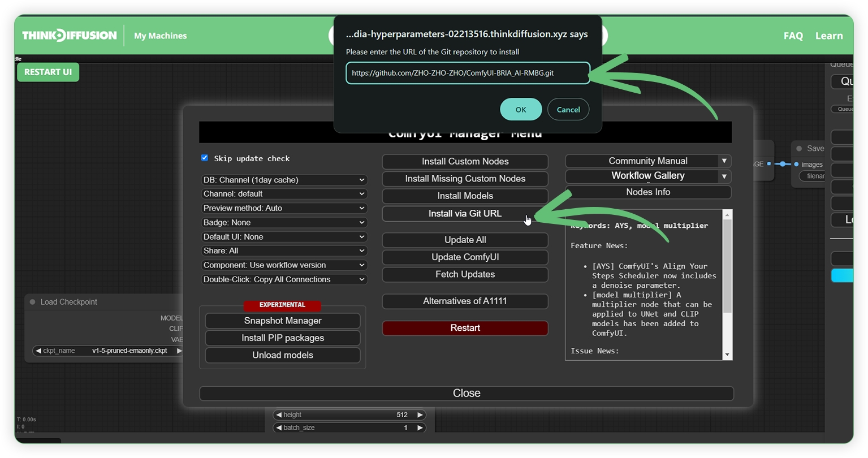Viewport: 868px width, 458px height.
Task: Click the ThinkDiffusion logo
Action: [69, 36]
